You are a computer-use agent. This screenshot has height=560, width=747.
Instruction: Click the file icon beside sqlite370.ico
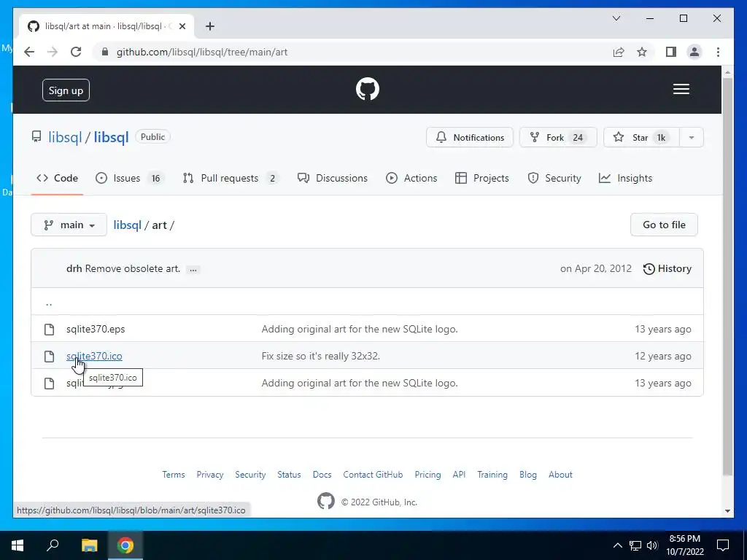point(49,356)
